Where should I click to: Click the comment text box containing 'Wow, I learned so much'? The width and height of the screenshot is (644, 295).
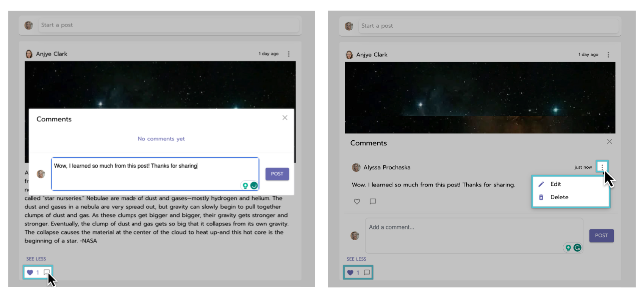155,174
